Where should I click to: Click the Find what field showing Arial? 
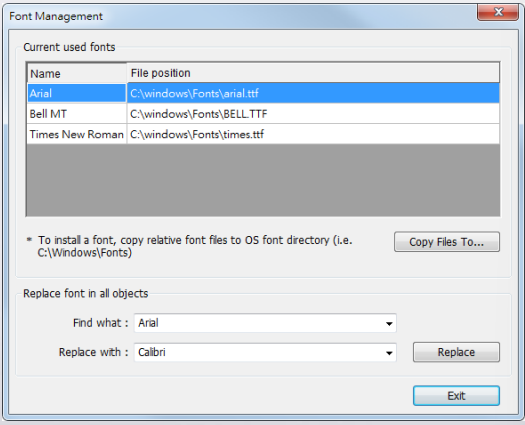pyautogui.click(x=265, y=323)
